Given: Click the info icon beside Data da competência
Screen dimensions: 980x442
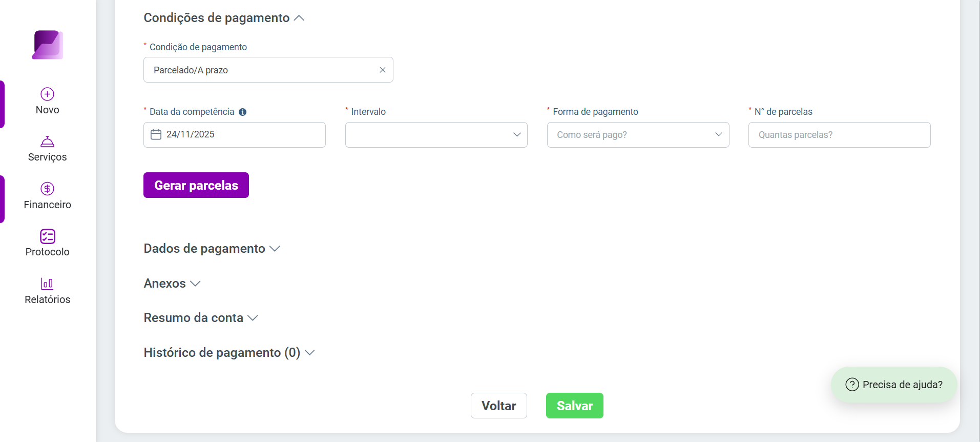Looking at the screenshot, I should pyautogui.click(x=243, y=112).
